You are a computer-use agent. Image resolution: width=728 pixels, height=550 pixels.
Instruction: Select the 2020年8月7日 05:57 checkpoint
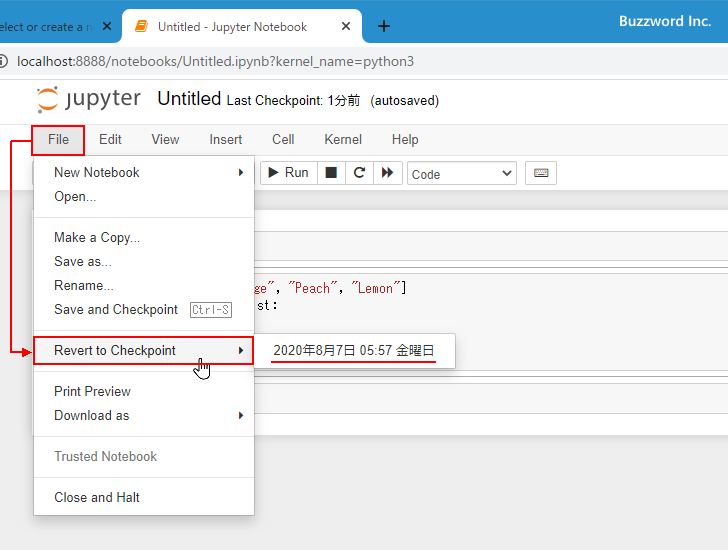354,350
